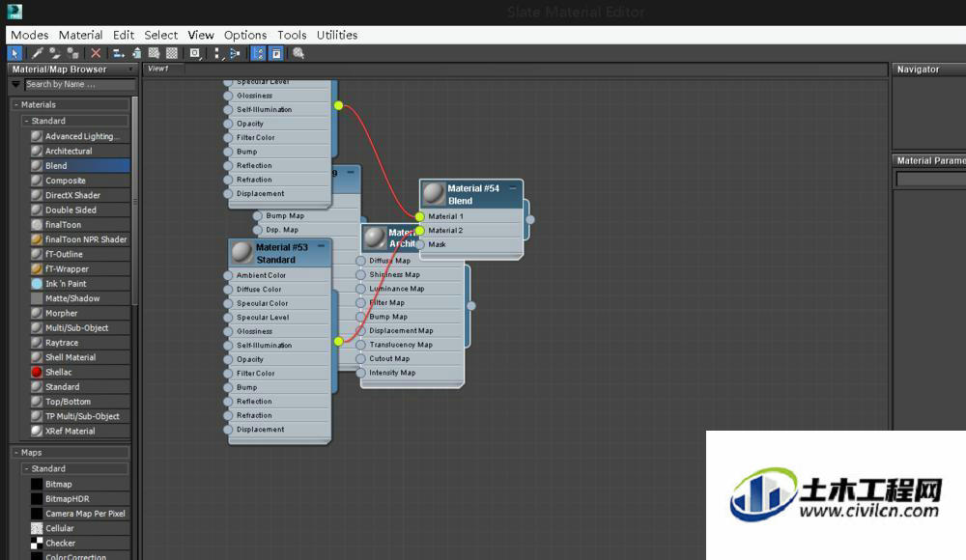Select the DirectX Shader entry
This screenshot has height=560, width=966.
[80, 195]
